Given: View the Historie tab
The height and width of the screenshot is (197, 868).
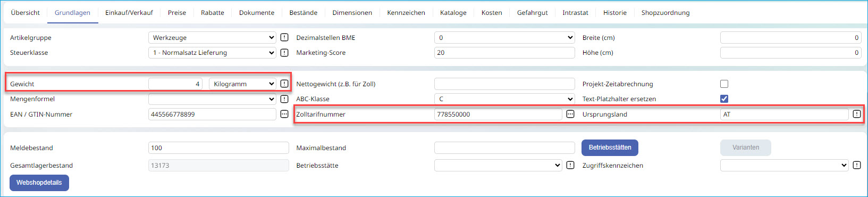Looking at the screenshot, I should (615, 12).
